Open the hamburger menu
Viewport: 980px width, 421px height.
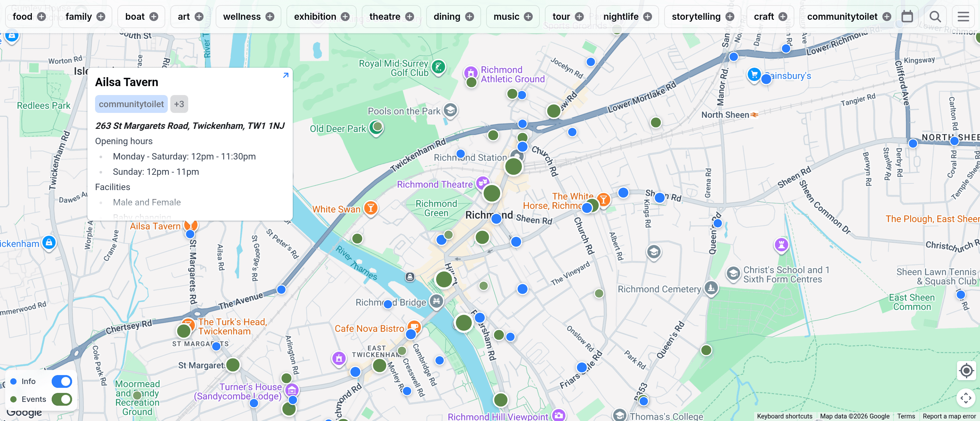tap(963, 17)
